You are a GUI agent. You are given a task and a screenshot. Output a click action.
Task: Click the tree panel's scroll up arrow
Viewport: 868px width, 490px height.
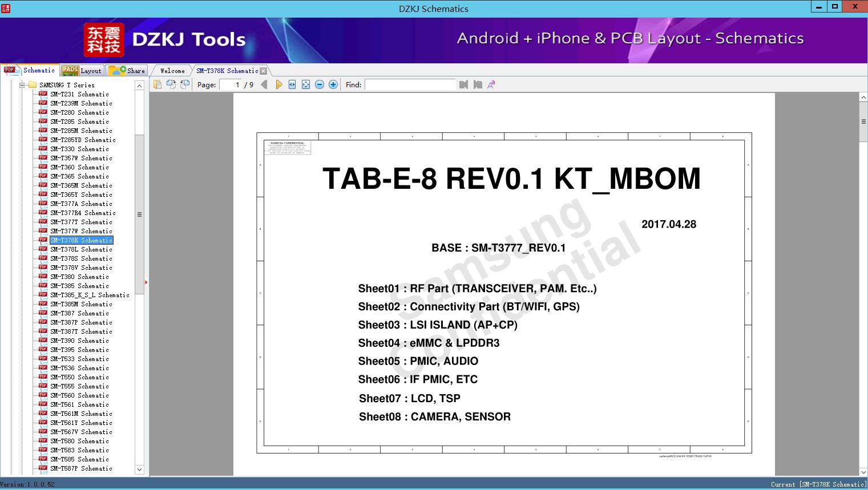click(139, 86)
